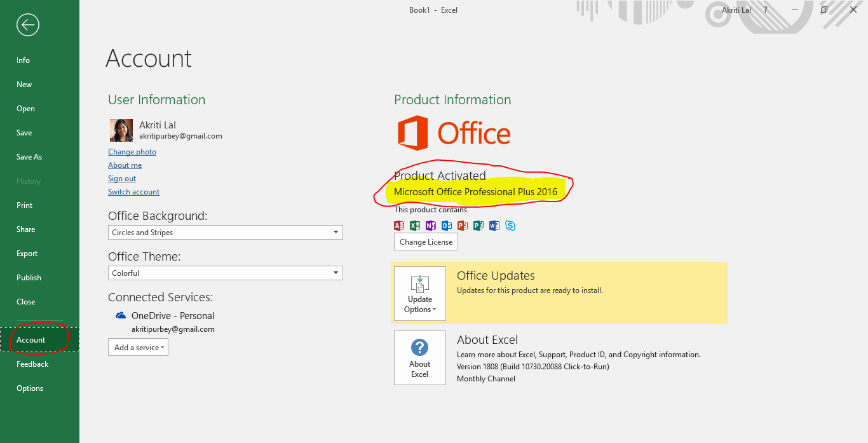Click the Access app icon
Image resolution: width=868 pixels, height=443 pixels.
(x=399, y=226)
